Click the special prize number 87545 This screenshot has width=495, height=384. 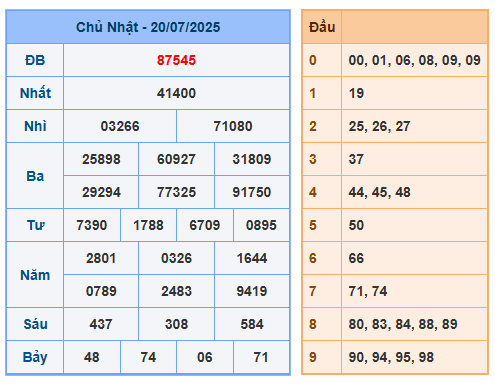click(176, 60)
